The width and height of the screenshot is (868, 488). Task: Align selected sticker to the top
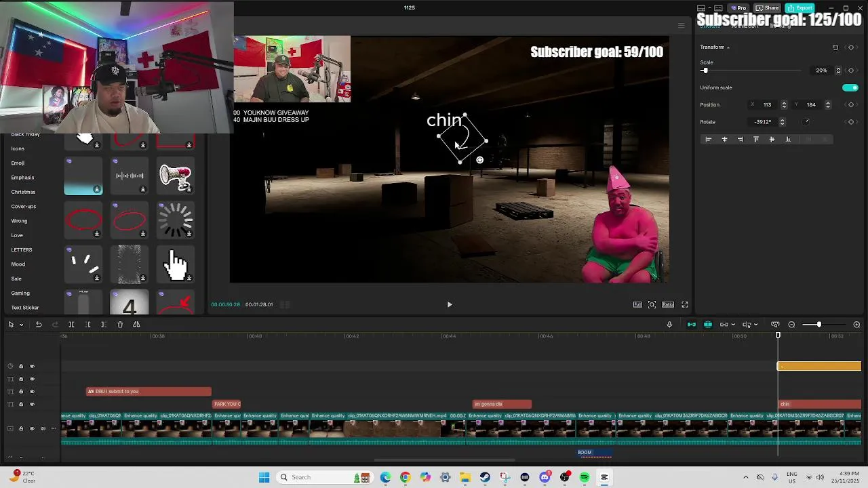756,140
